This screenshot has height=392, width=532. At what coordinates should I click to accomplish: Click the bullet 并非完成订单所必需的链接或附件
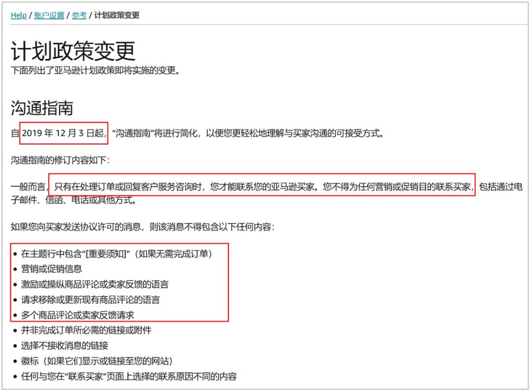pos(86,330)
